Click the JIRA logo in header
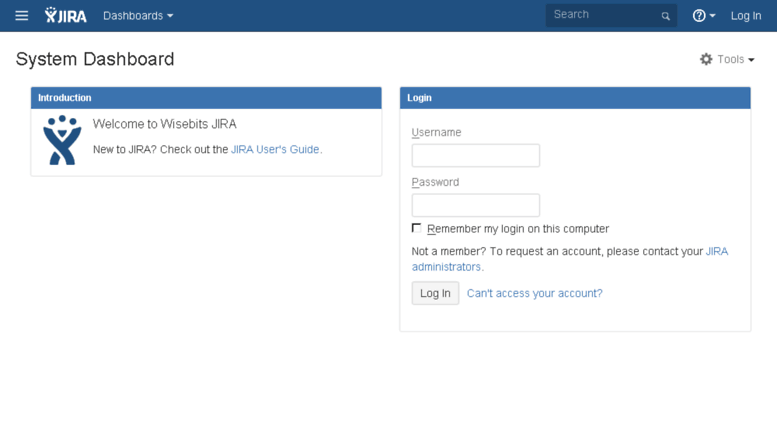 click(65, 15)
